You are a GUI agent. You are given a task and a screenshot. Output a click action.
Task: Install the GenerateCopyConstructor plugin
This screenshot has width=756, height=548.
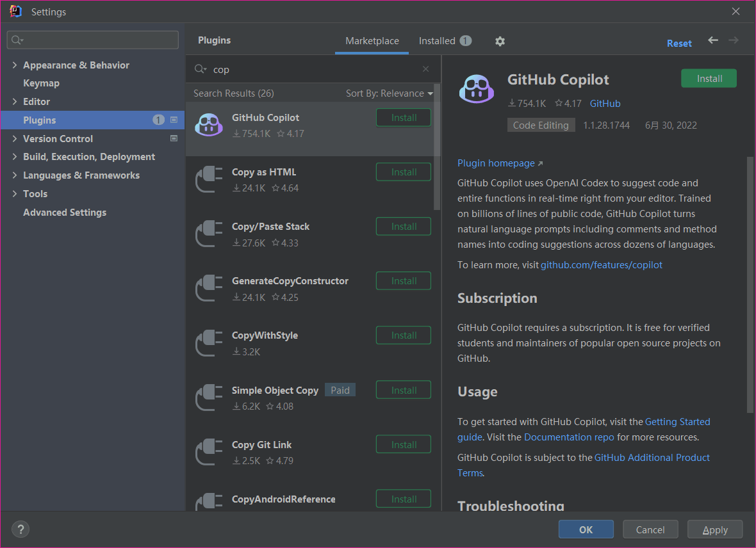tap(404, 281)
